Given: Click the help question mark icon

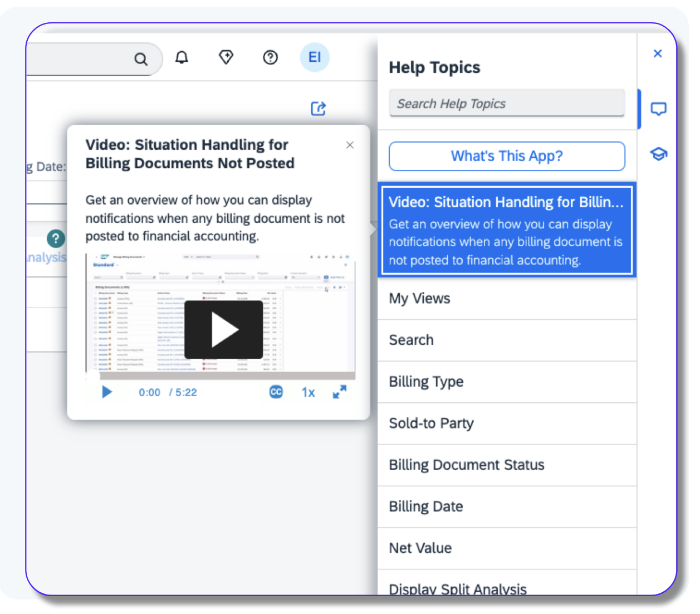Looking at the screenshot, I should [x=270, y=57].
